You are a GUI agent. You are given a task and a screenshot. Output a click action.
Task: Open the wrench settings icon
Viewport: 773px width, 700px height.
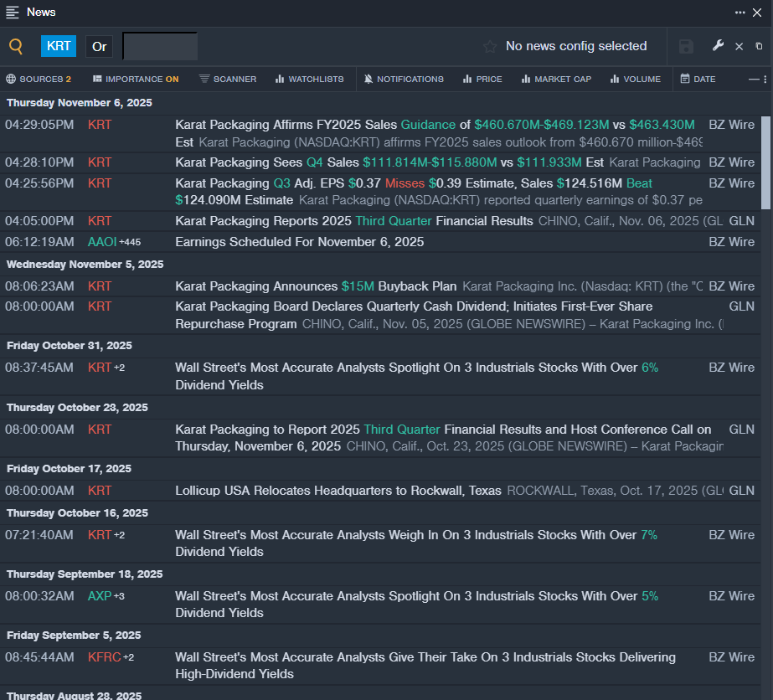coord(718,46)
